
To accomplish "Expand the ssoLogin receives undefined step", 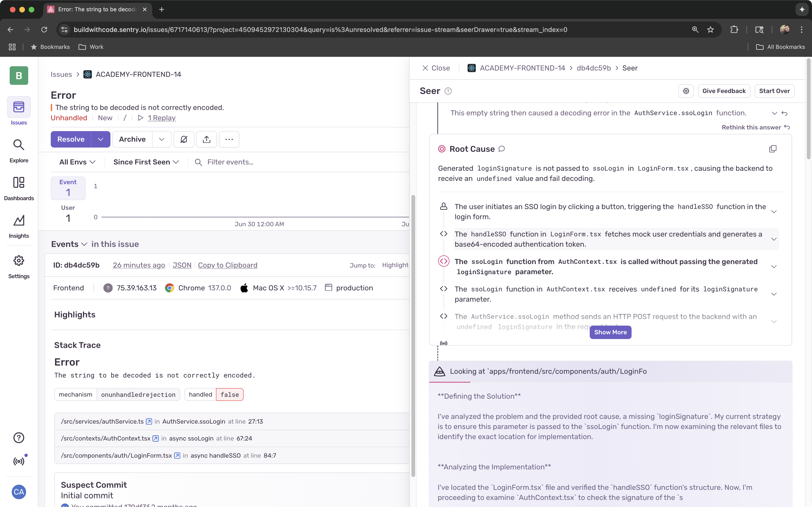I will click(774, 294).
